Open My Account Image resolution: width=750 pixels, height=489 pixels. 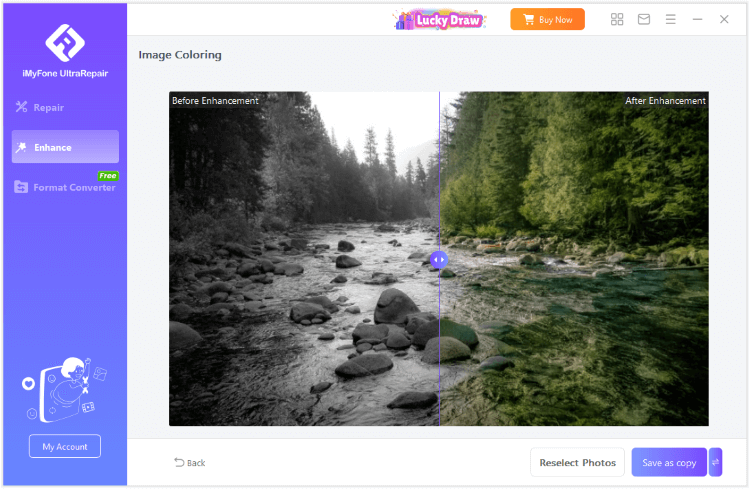(x=65, y=446)
